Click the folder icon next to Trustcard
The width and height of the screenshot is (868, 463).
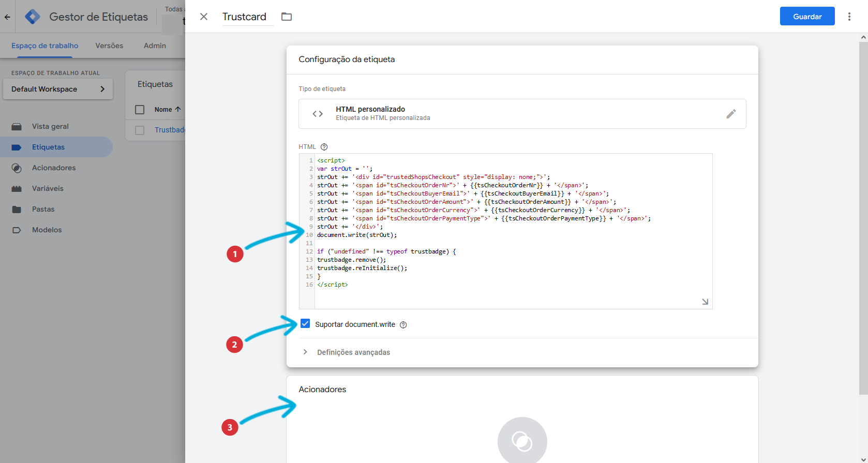(287, 17)
